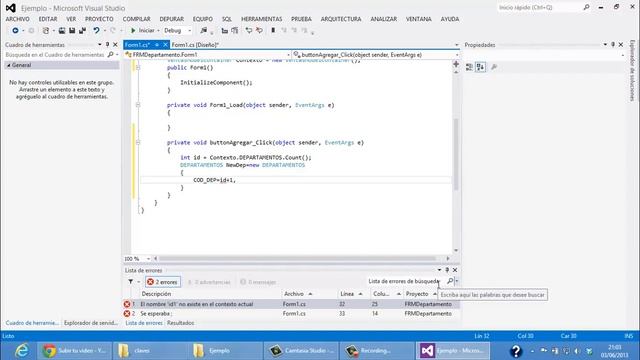Toggle the mensajes filter button
640x360 pixels.
[x=258, y=282]
